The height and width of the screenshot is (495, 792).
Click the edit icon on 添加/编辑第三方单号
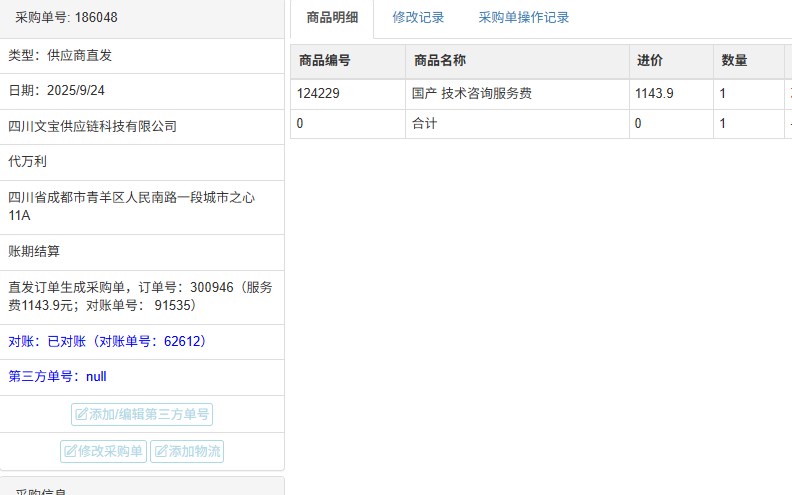[x=82, y=415]
